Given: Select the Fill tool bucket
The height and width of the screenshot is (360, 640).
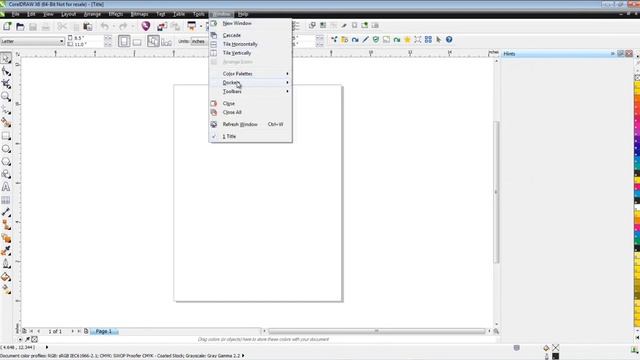Looking at the screenshot, I should coord(6,277).
